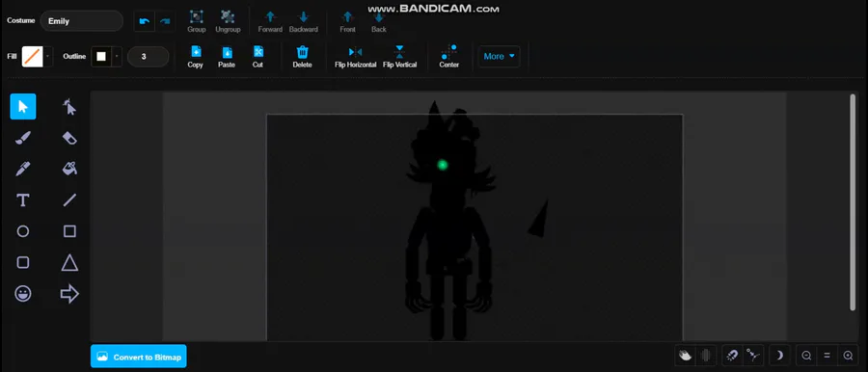Expand the More menu
The width and height of the screenshot is (868, 372).
pyautogui.click(x=499, y=57)
